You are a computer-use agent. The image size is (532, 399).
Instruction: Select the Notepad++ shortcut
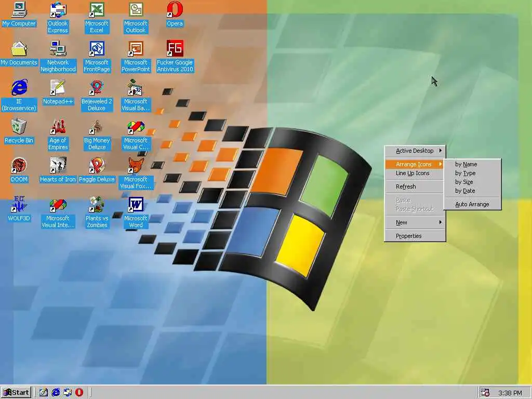click(x=58, y=92)
